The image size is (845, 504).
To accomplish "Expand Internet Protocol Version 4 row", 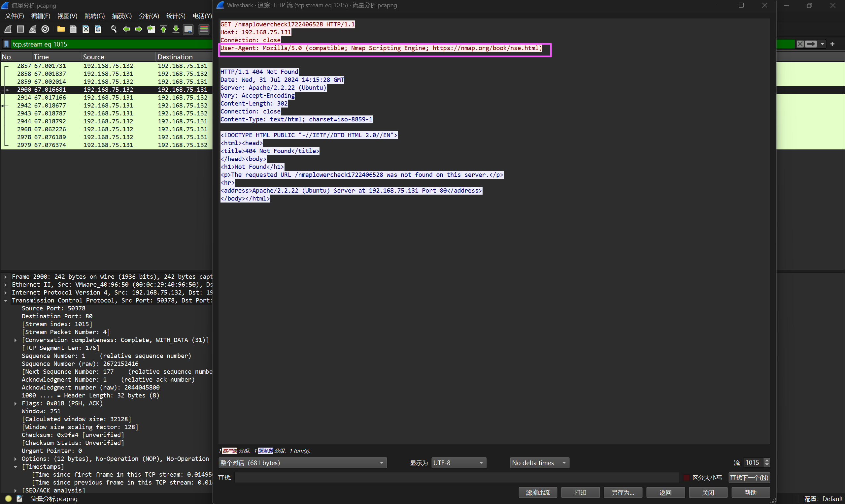I will [5, 293].
